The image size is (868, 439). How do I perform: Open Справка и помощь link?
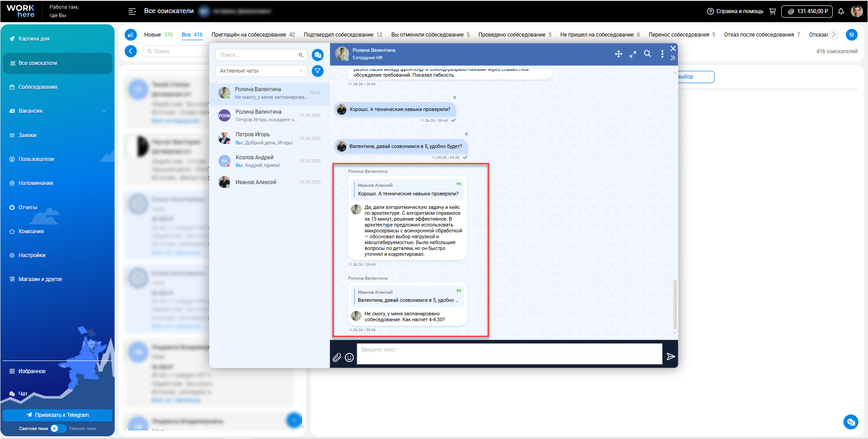click(x=735, y=11)
